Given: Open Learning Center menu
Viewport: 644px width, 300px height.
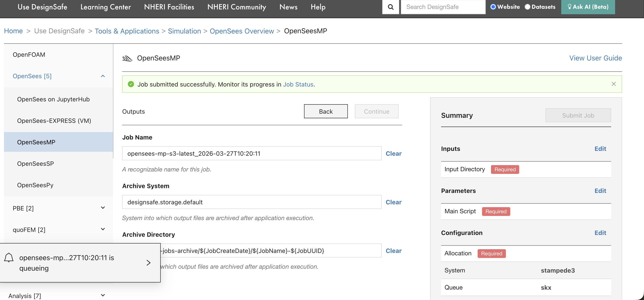Looking at the screenshot, I should [x=106, y=7].
